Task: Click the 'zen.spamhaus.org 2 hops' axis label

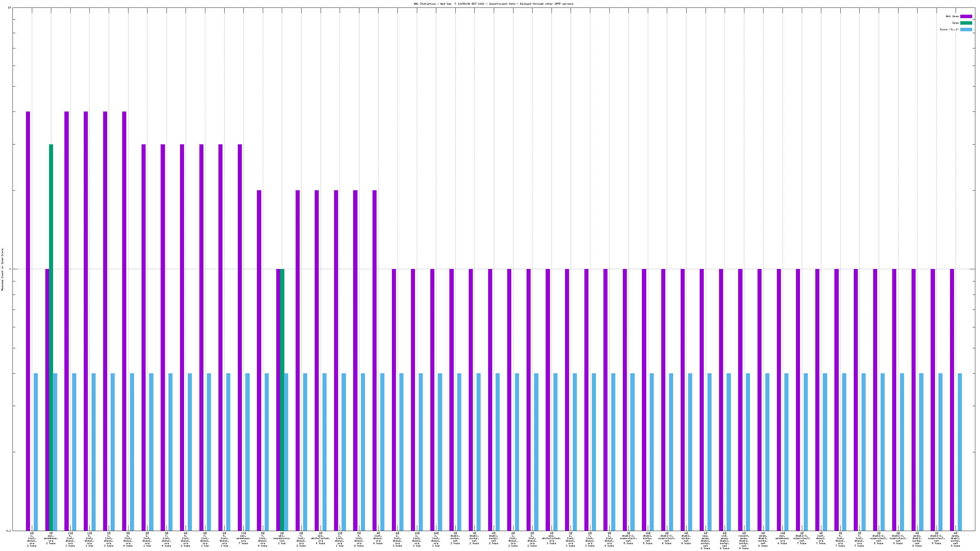Action: [51, 538]
